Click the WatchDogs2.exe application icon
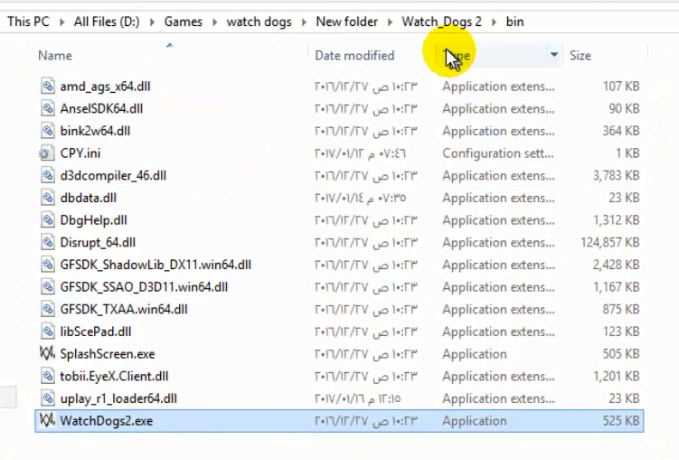Viewport: 679px width, 460px height. [47, 420]
